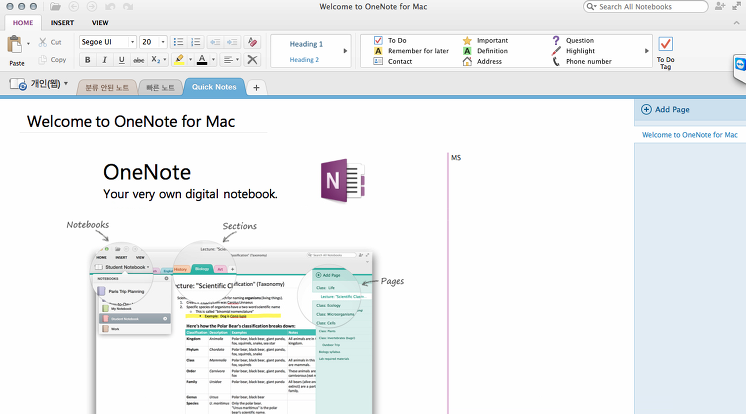The height and width of the screenshot is (414, 746).
Task: Open the INSERT ribbon tab
Action: click(x=62, y=22)
